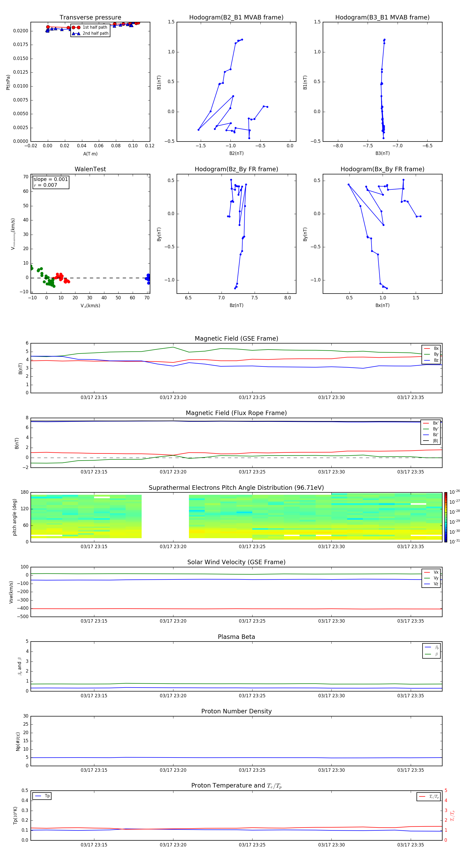The height and width of the screenshot is (868, 473).
Task: Click the '1st half path' legend entry
Action: pos(90,27)
